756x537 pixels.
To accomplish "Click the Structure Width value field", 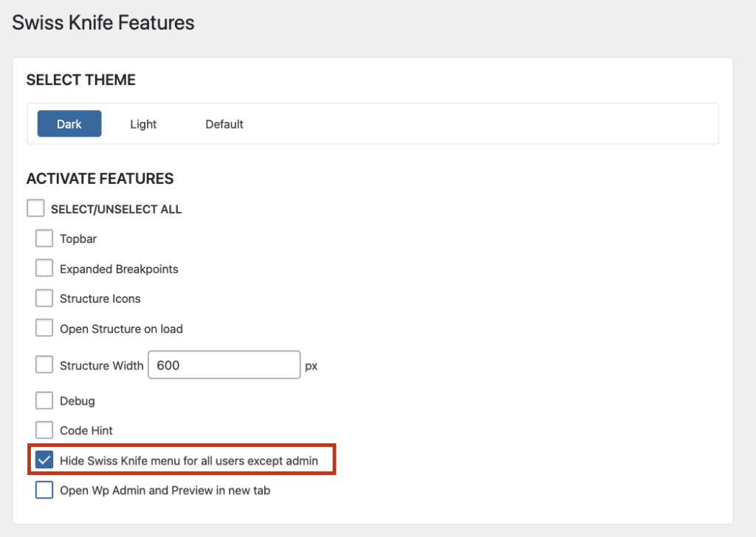I will click(224, 365).
